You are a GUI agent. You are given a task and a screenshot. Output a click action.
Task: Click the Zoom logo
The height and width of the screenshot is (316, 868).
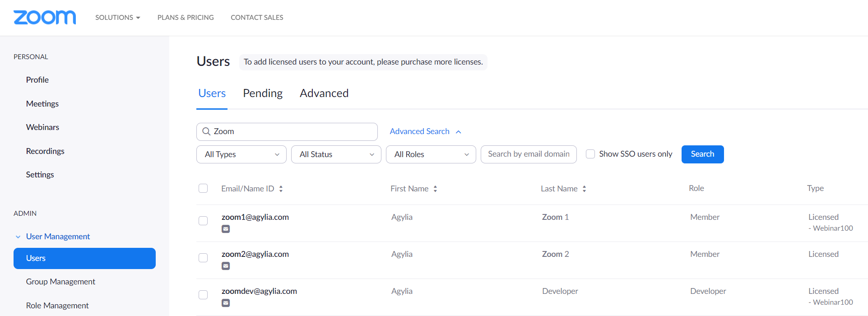pos(45,17)
